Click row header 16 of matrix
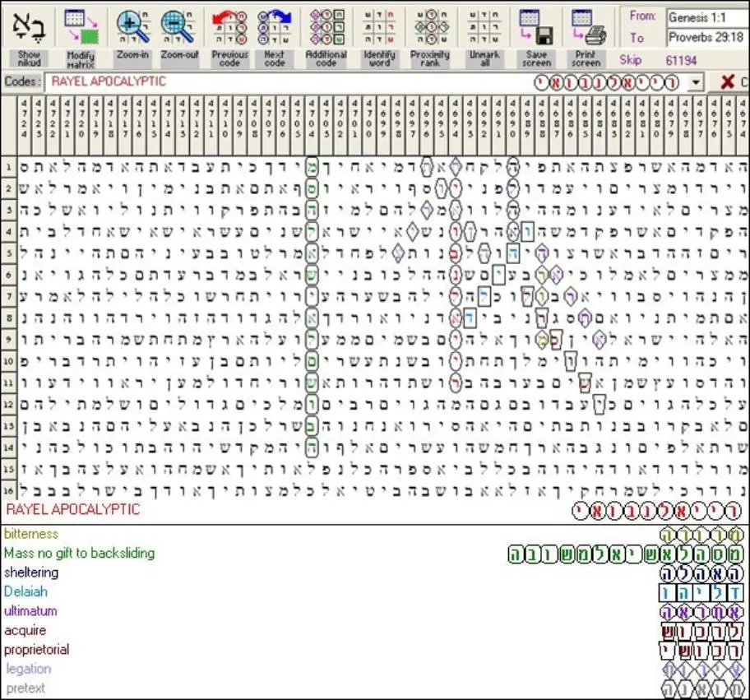The image size is (750, 700). pyautogui.click(x=8, y=490)
